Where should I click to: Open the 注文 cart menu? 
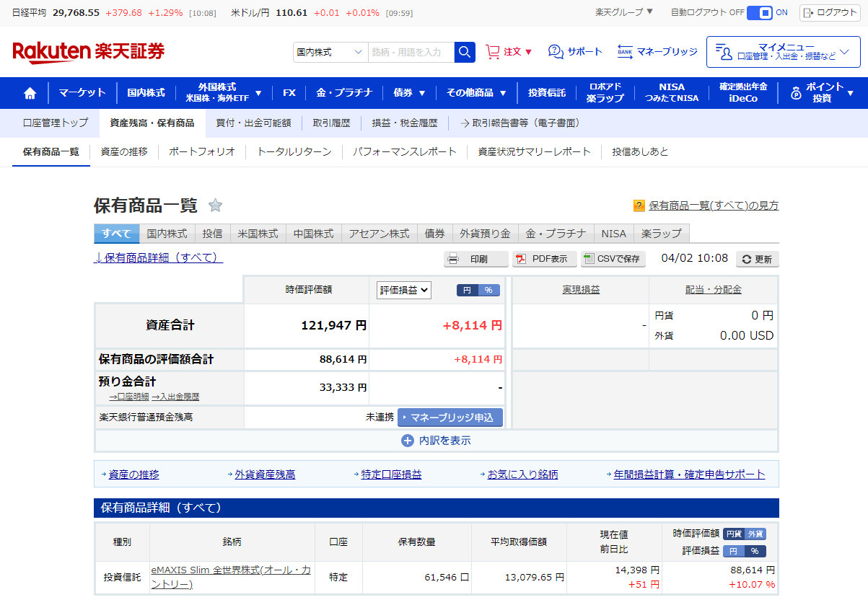(x=509, y=52)
